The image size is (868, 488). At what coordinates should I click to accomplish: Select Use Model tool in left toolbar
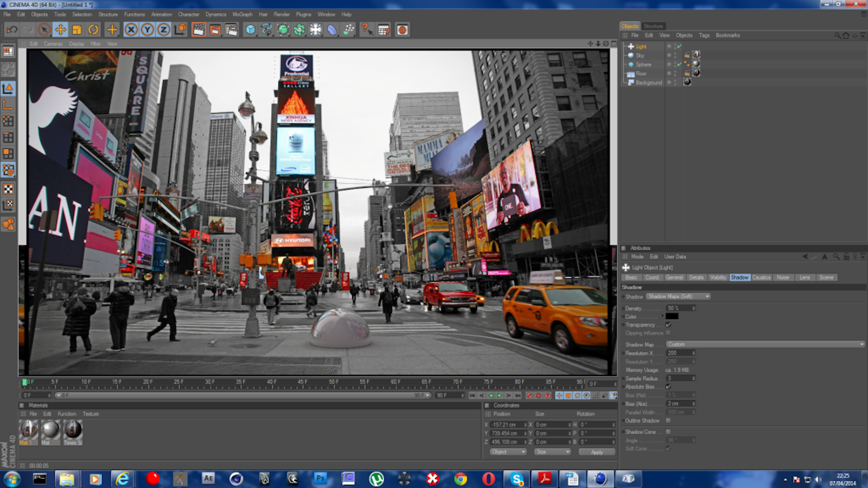pos(8,88)
